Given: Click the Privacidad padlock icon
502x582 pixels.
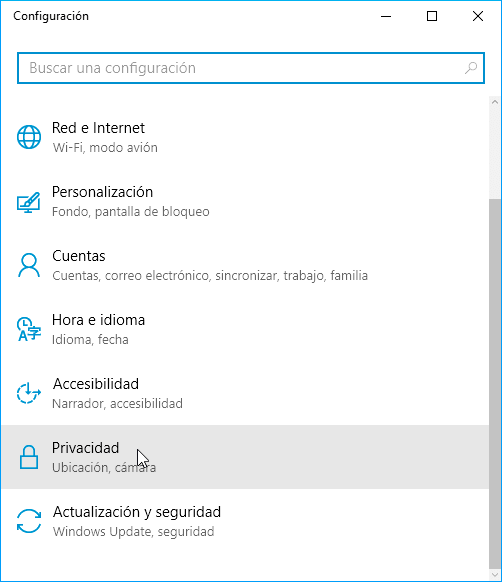Looking at the screenshot, I should point(29,457).
